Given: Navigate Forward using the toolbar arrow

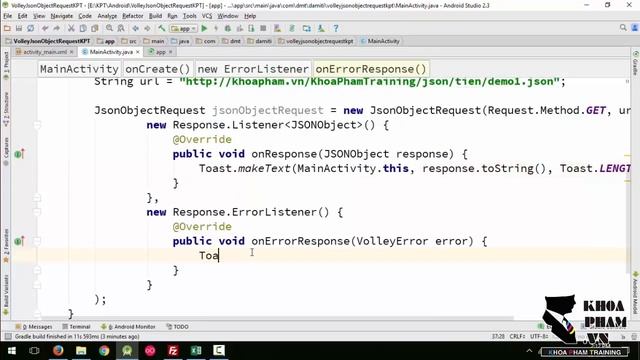Looking at the screenshot, I should 147,28.
